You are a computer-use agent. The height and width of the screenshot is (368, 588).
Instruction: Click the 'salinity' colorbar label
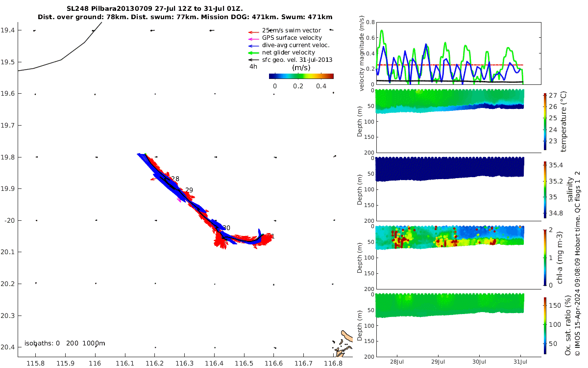570,189
